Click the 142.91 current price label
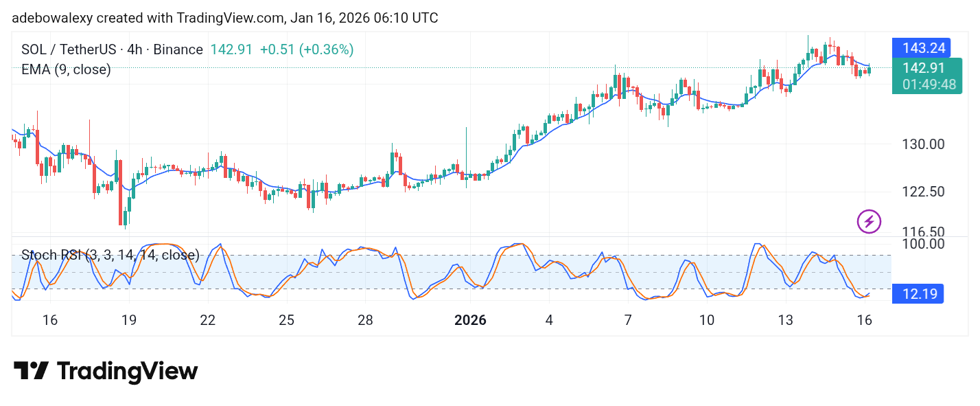980x406 pixels. click(924, 68)
